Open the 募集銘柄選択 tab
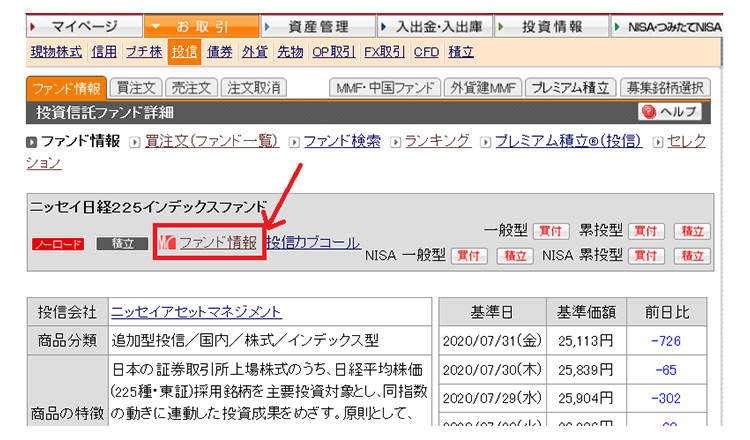 pos(665,88)
